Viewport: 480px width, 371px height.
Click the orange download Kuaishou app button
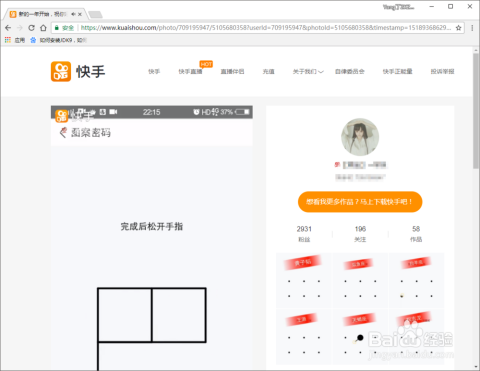pos(360,202)
